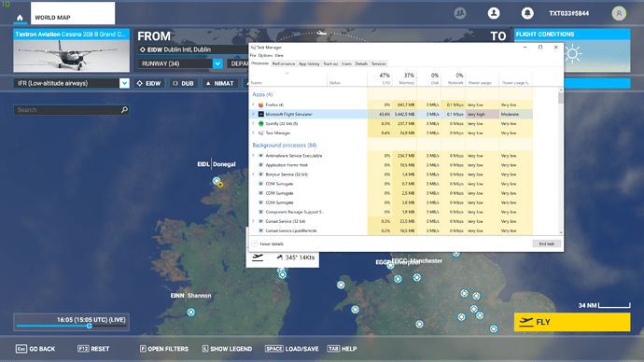Click the search magnifier icon
644x362 pixels.
pos(124,109)
